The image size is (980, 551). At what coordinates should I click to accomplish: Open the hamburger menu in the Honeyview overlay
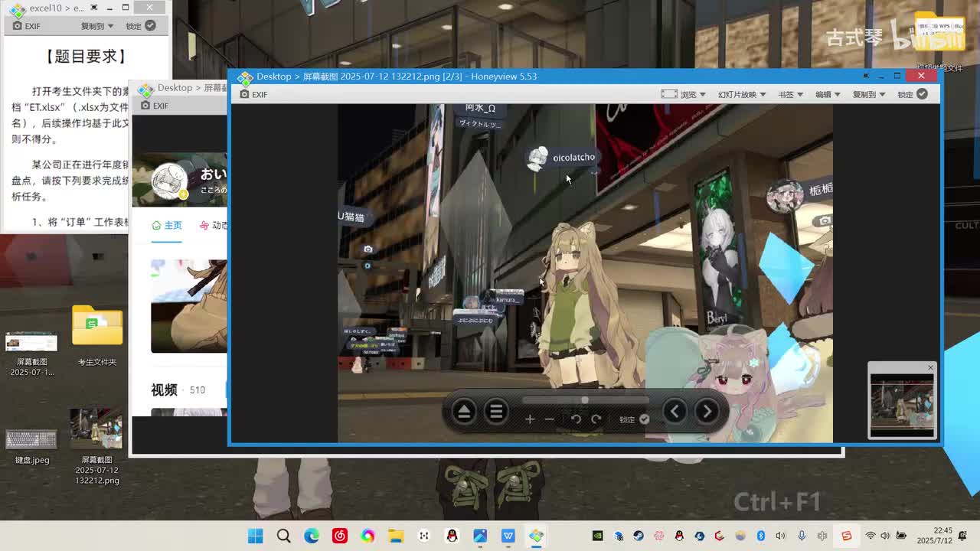coord(496,412)
